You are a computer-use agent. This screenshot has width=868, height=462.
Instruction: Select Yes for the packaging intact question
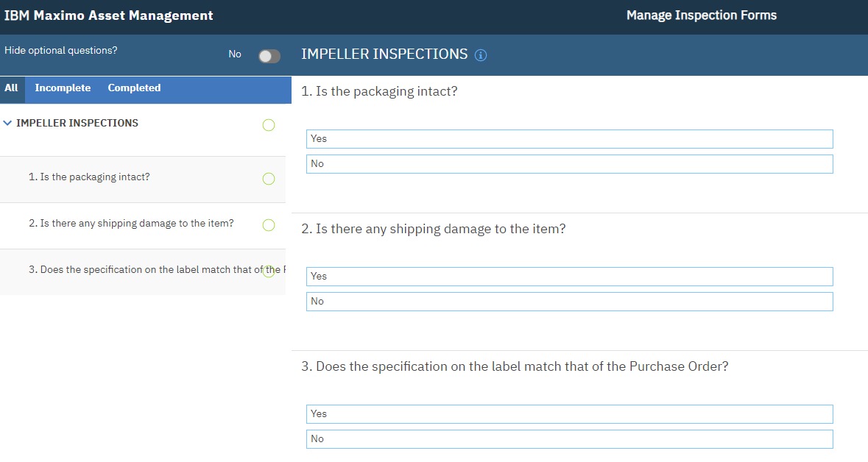tap(569, 138)
